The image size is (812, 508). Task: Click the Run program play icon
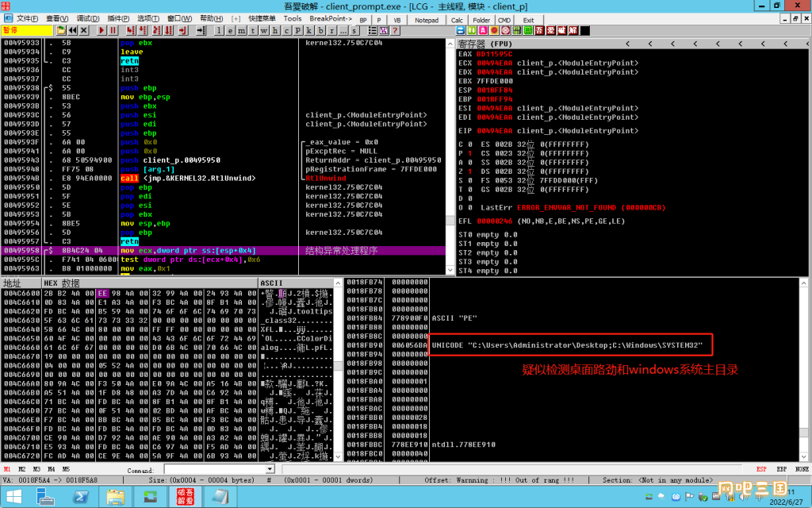click(101, 31)
